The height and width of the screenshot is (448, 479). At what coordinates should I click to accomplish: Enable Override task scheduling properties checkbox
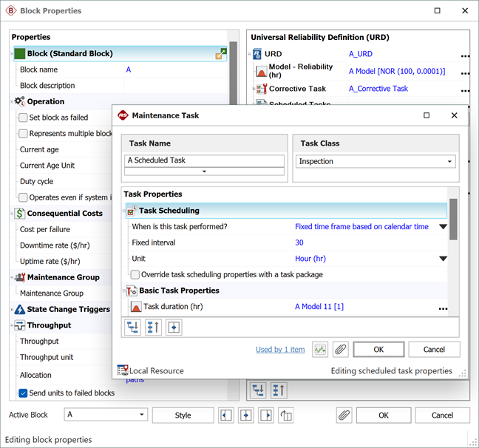click(x=135, y=275)
